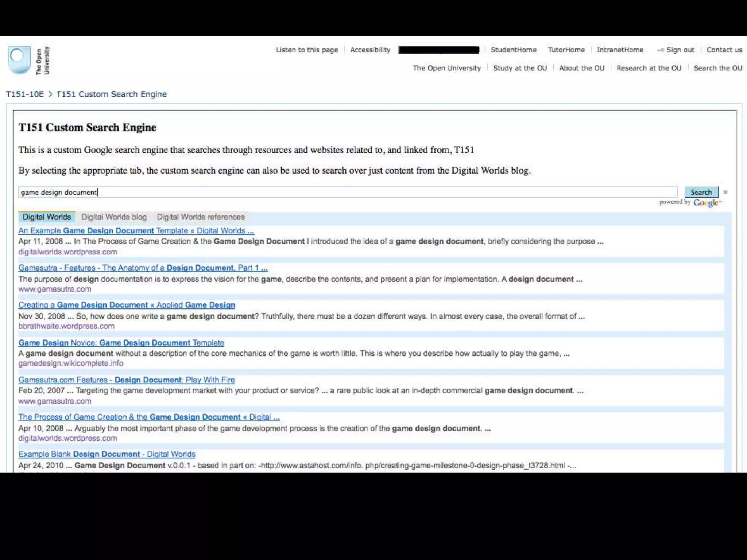The width and height of the screenshot is (747, 560).
Task: Select the Digital Worlds references tab
Action: pos(201,217)
